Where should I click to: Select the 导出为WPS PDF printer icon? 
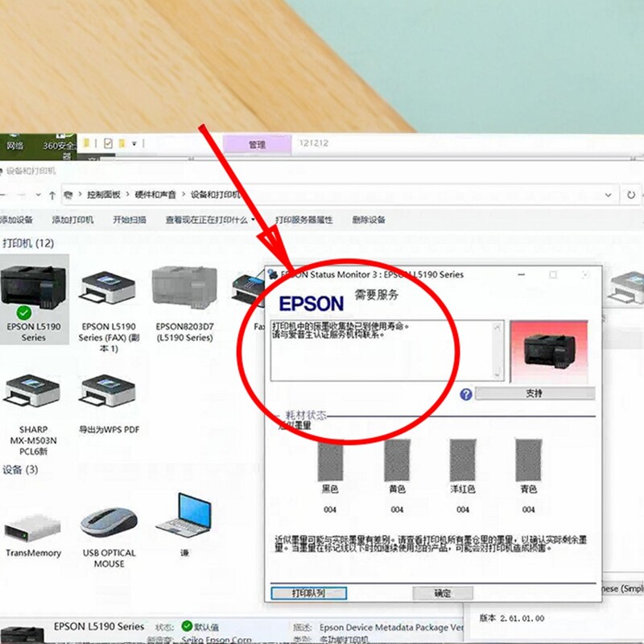click(109, 391)
